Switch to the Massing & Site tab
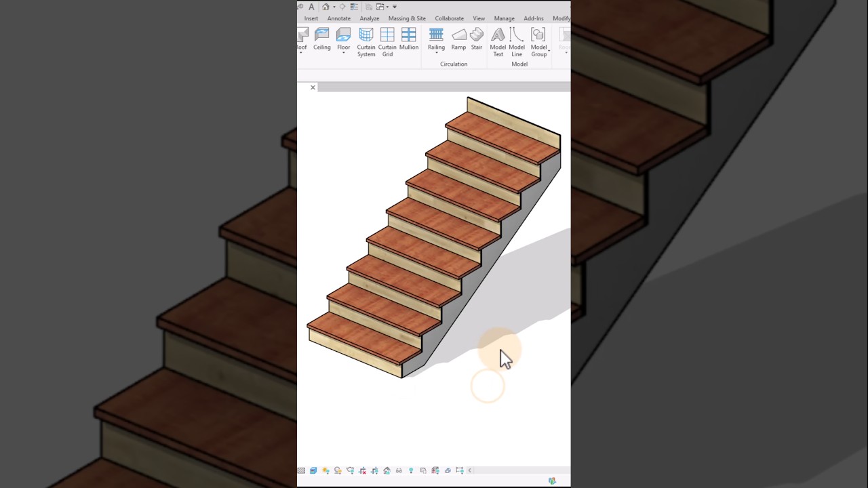Image resolution: width=868 pixels, height=488 pixels. tap(407, 18)
